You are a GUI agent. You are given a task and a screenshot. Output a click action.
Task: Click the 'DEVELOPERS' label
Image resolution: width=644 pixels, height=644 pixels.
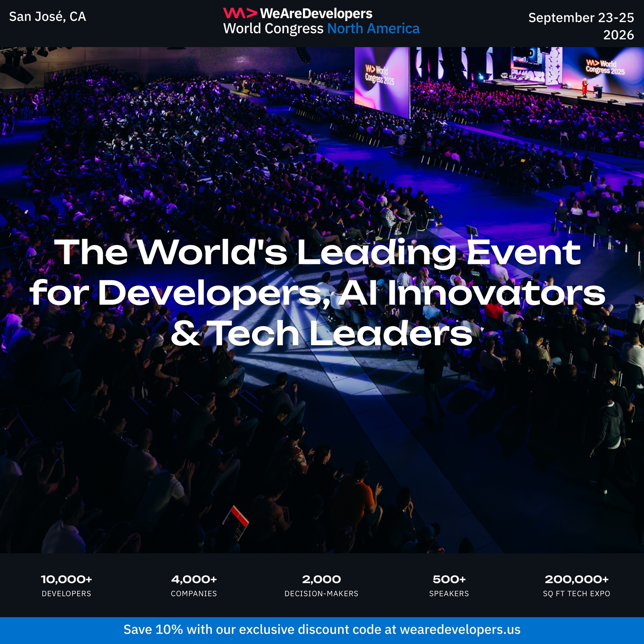click(x=66, y=594)
